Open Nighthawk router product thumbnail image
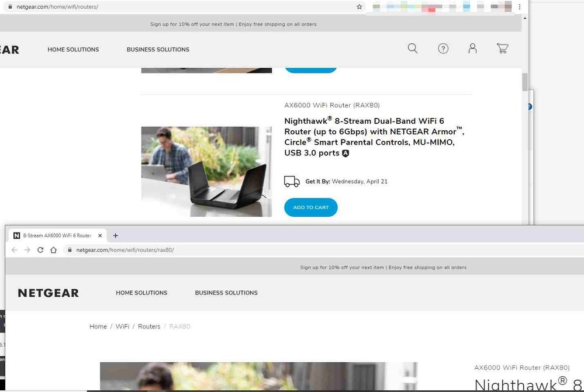The image size is (584, 392). pyautogui.click(x=206, y=171)
